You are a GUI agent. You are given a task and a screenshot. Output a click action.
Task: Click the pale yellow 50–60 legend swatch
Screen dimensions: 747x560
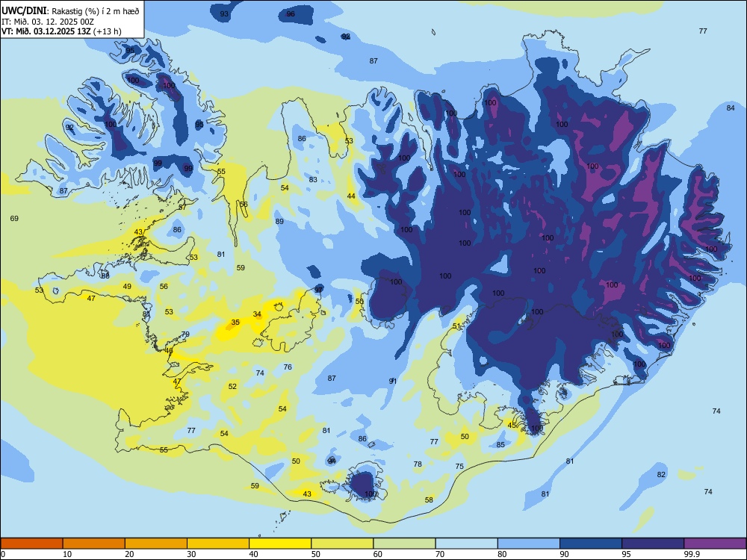[342, 544]
